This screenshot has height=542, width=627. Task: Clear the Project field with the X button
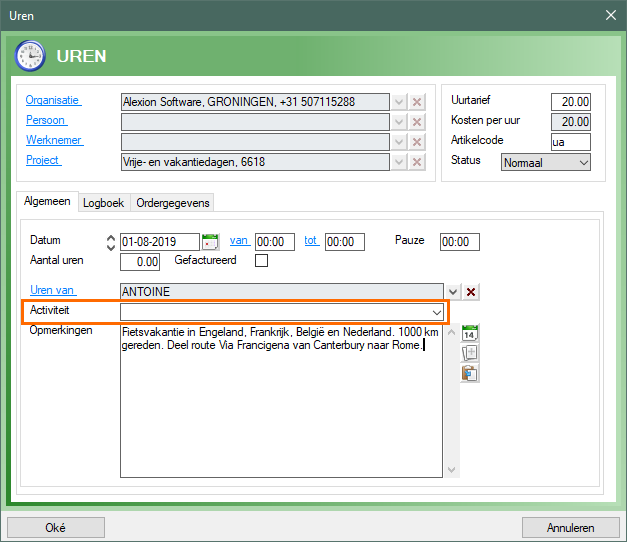[417, 162]
